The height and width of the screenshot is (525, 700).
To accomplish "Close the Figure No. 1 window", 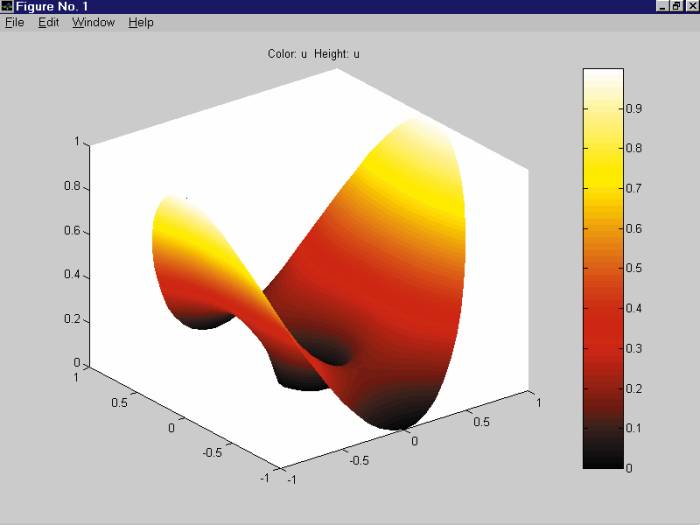I will 692,6.
